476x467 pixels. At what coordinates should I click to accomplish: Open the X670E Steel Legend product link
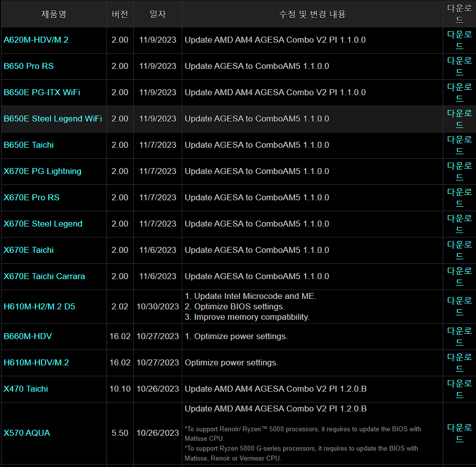[x=43, y=224]
